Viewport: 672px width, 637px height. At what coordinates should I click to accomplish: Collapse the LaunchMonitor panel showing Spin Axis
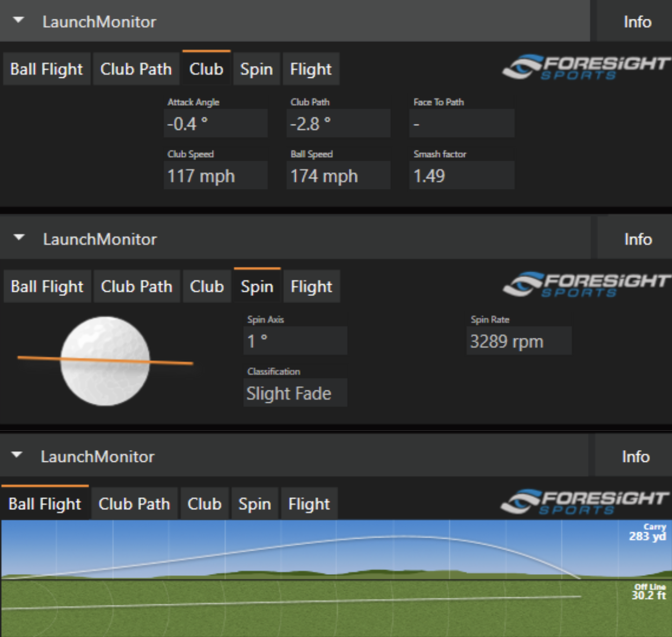(x=19, y=238)
